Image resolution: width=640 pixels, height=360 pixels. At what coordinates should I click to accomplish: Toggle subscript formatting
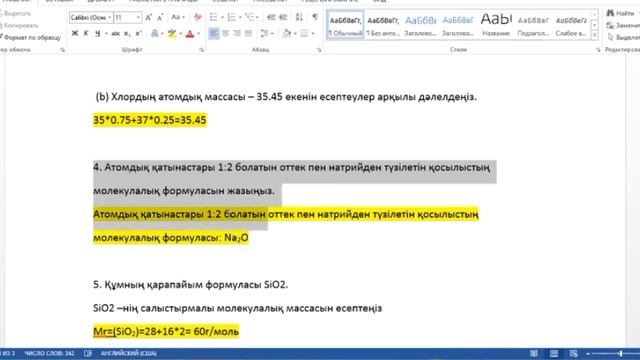tap(127, 33)
